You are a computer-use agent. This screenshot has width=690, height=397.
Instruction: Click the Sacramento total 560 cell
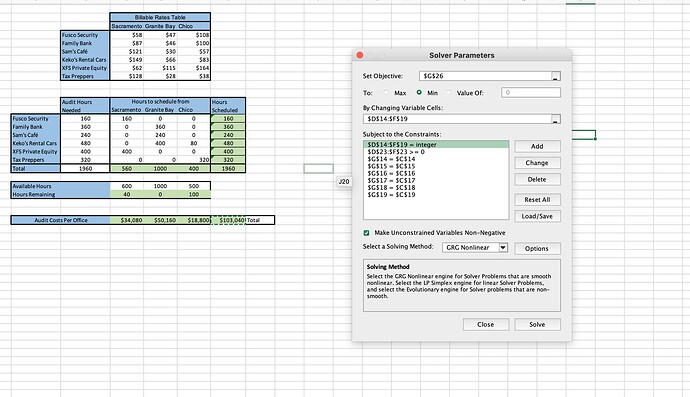(x=127, y=169)
